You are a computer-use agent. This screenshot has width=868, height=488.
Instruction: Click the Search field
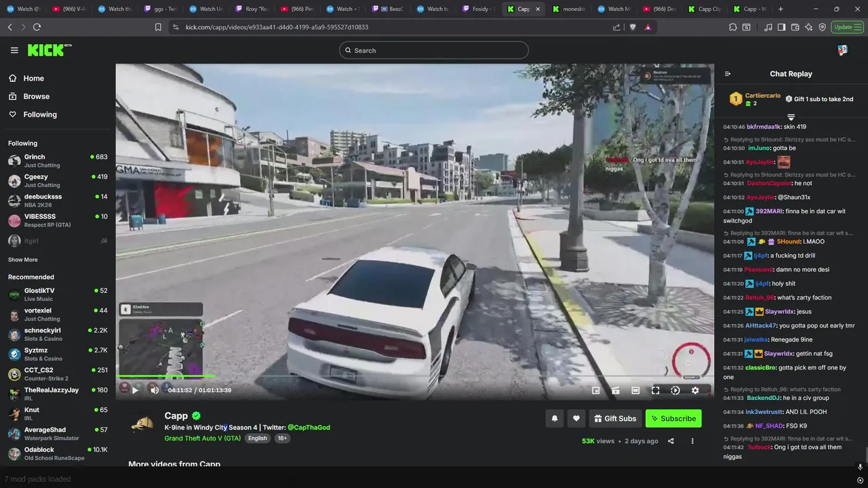[x=434, y=50]
